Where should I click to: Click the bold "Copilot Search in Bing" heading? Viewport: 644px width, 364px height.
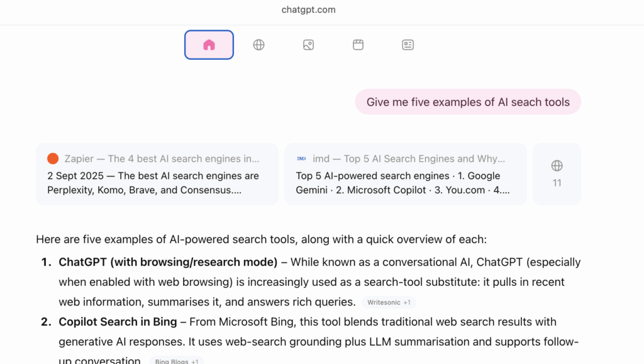118,322
